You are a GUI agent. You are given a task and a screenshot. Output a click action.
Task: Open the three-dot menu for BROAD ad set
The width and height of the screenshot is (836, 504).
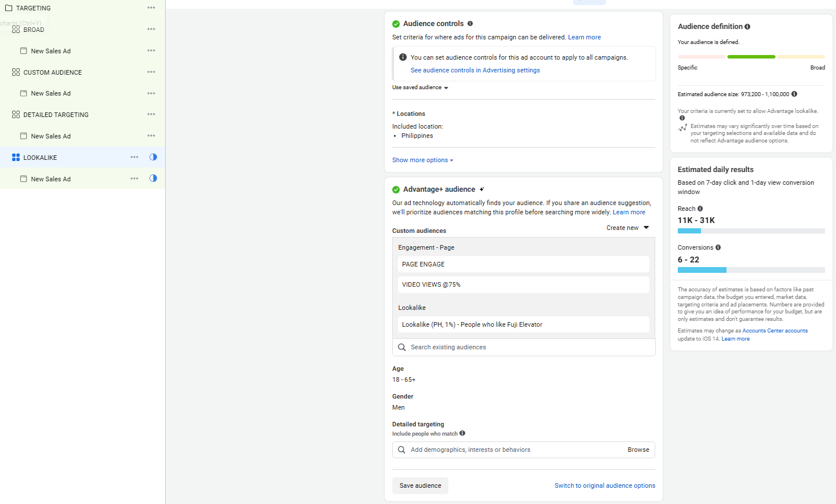(x=151, y=29)
